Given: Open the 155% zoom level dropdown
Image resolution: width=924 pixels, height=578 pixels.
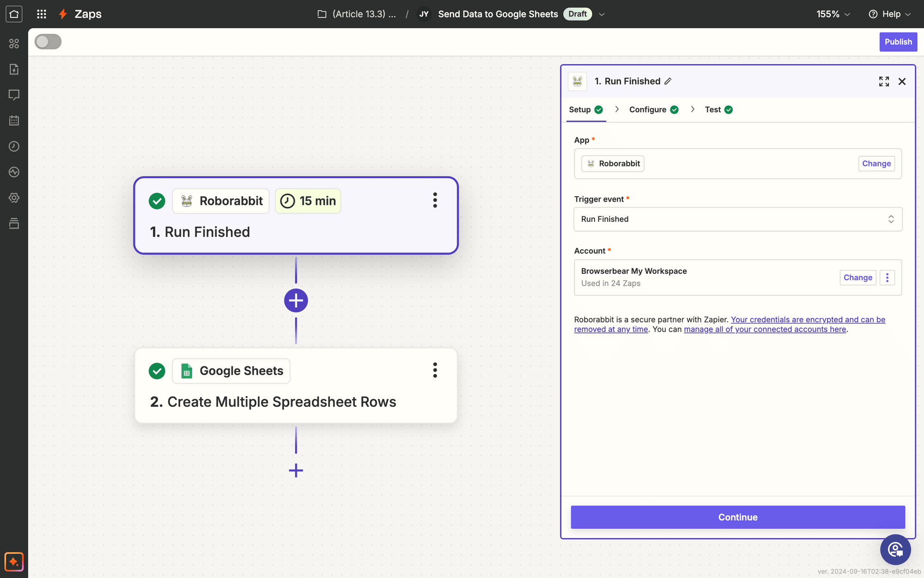Looking at the screenshot, I should pos(833,14).
